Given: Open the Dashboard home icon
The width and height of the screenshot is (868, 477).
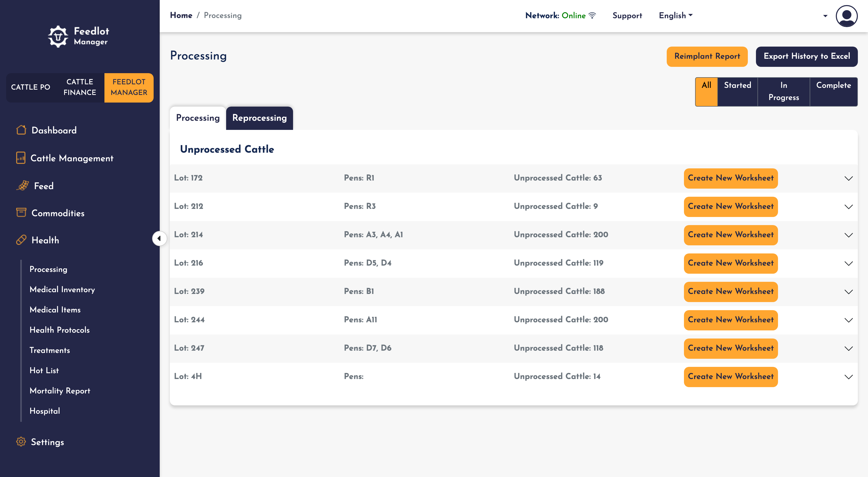Looking at the screenshot, I should [x=21, y=130].
